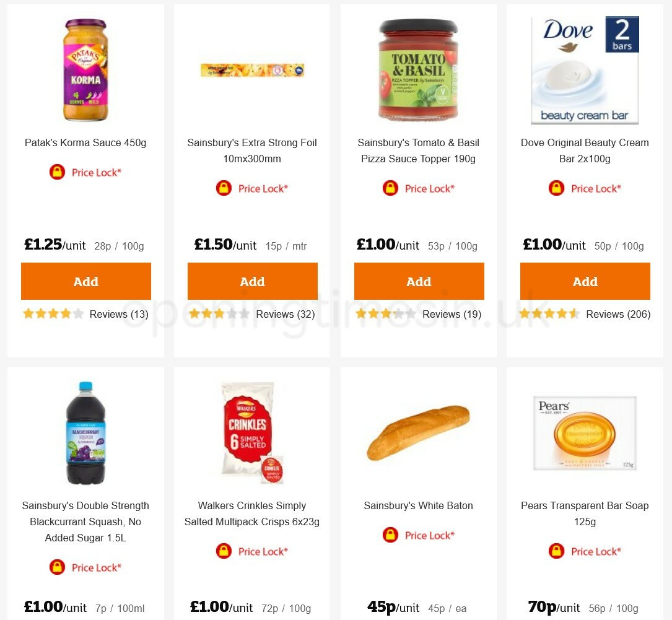This screenshot has height=620, width=672.
Task: Open Pears Transparent Bar Soap 125g link
Action: 584,513
